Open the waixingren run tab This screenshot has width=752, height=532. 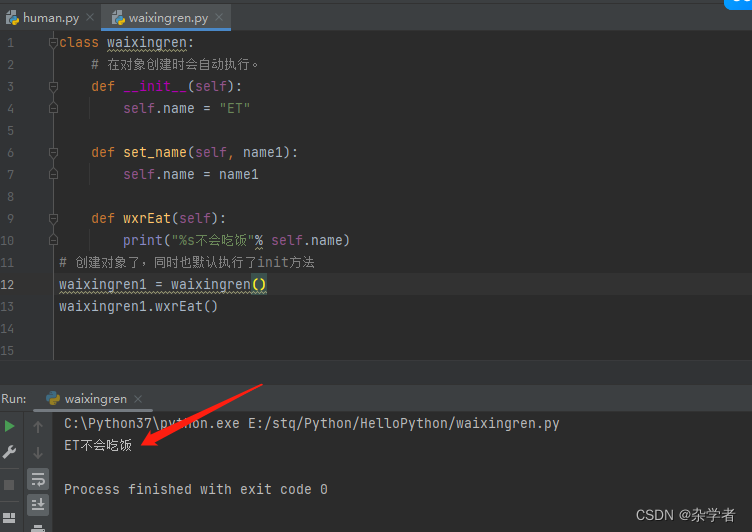click(95, 399)
